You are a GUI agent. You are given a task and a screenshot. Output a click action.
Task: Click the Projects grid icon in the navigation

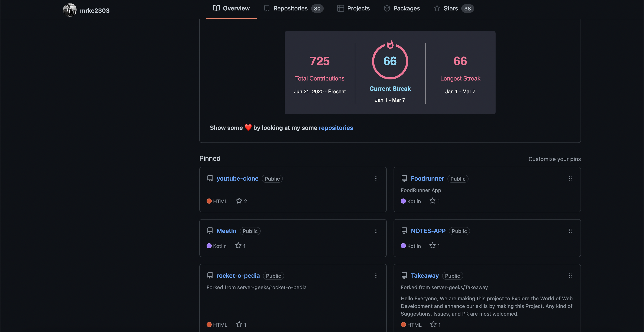point(340,8)
